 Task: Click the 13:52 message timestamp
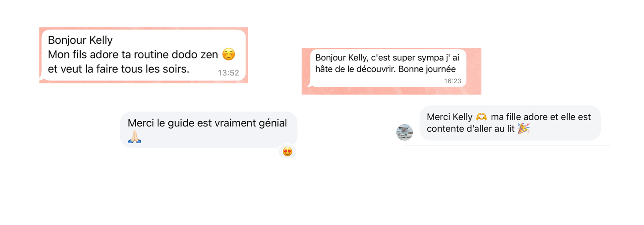(x=228, y=73)
